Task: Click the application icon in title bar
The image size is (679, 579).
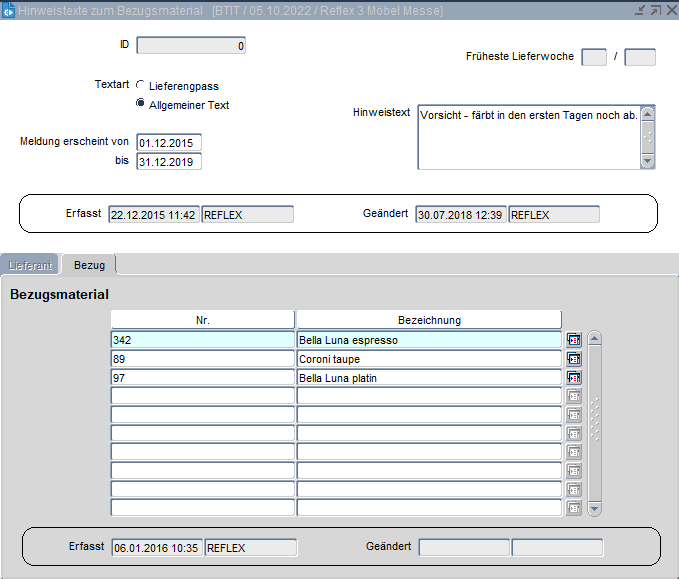Action: 9,10
